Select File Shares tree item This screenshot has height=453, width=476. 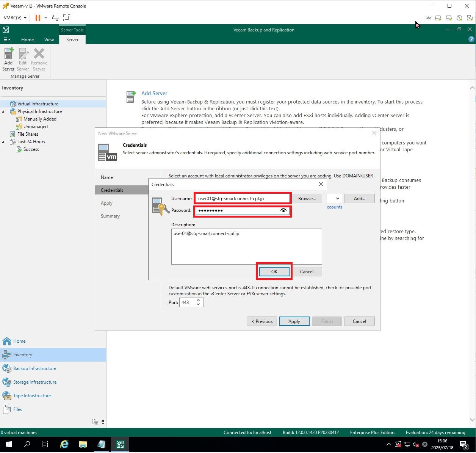click(28, 134)
